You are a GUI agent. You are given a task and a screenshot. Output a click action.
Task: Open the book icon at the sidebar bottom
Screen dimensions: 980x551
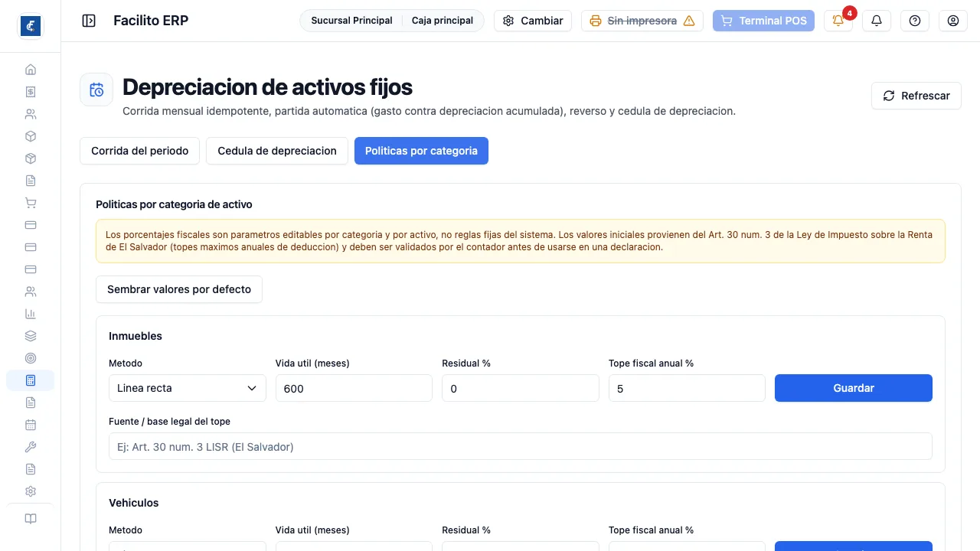(x=31, y=519)
